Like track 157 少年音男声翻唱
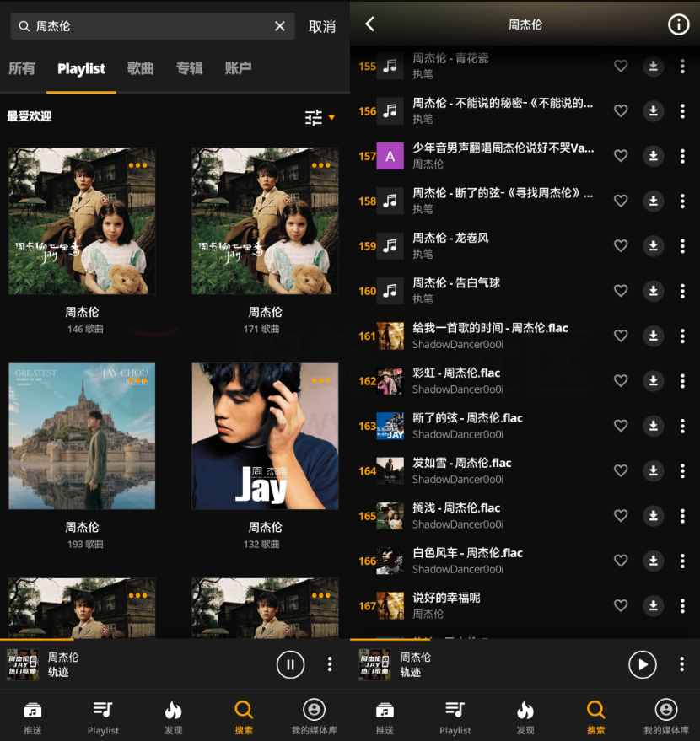 tap(621, 155)
